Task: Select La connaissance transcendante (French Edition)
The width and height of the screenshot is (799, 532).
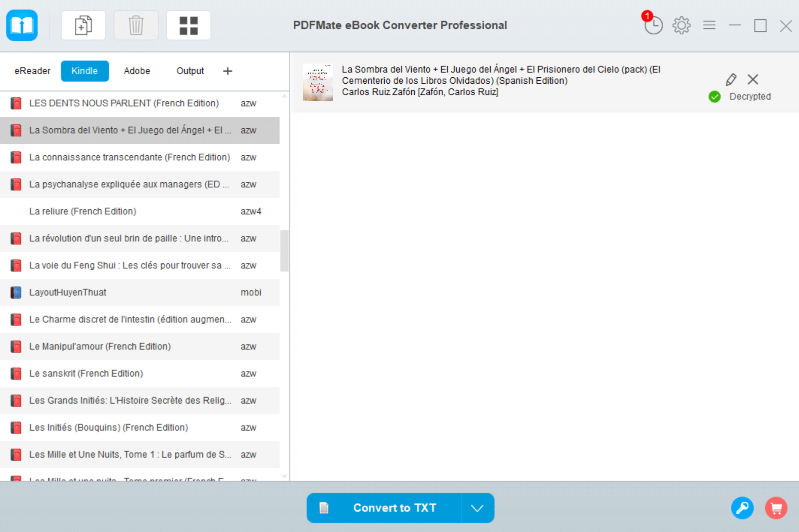Action: point(140,157)
